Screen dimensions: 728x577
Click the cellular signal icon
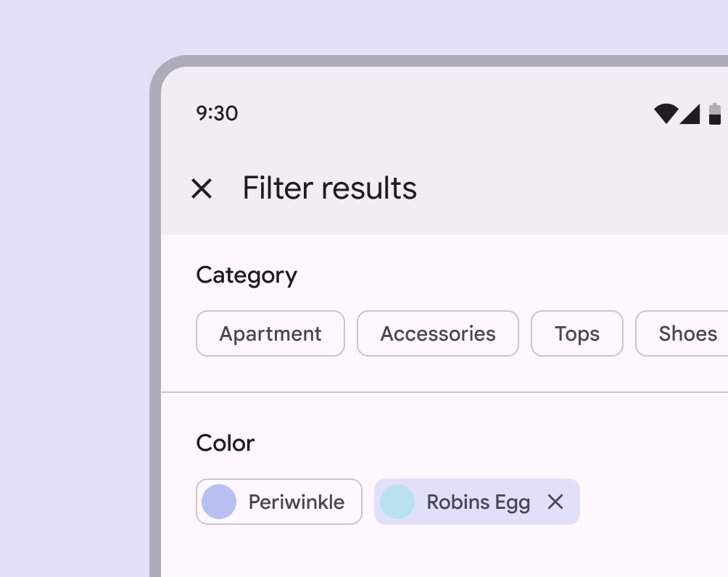point(690,114)
